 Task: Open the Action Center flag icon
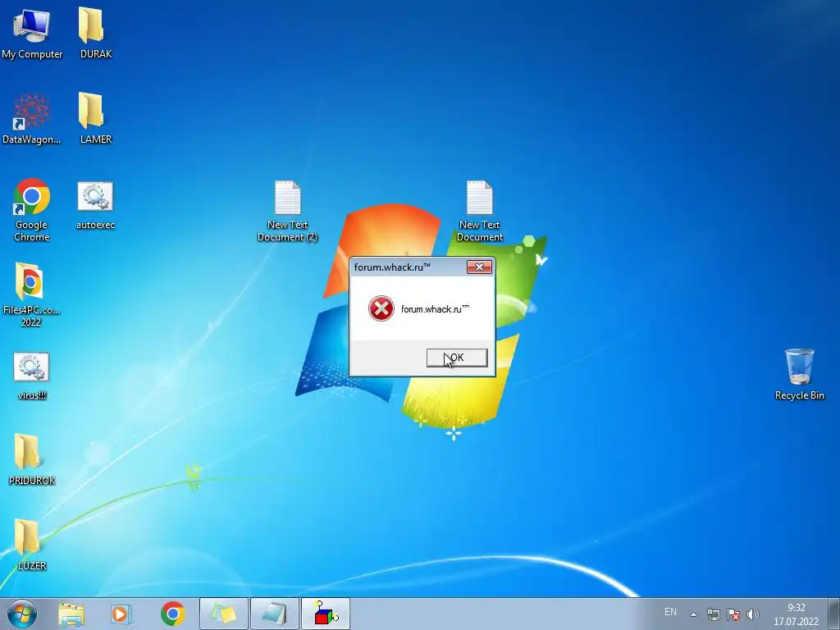tap(733, 614)
